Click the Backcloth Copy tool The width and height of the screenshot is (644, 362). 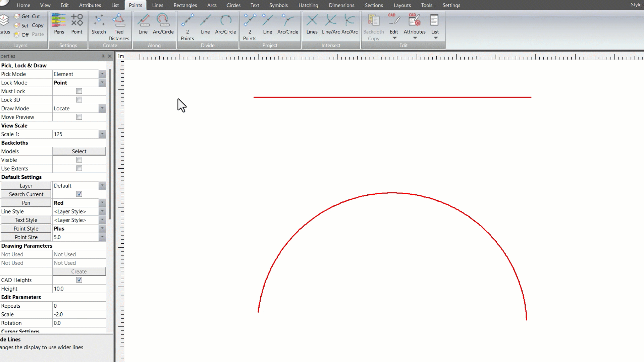(x=373, y=27)
